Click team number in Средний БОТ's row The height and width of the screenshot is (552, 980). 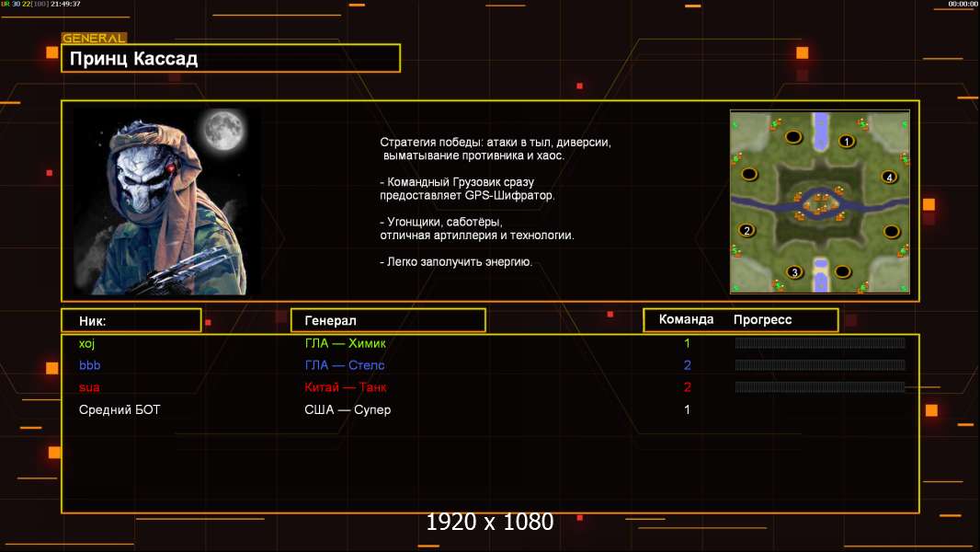[x=687, y=410]
